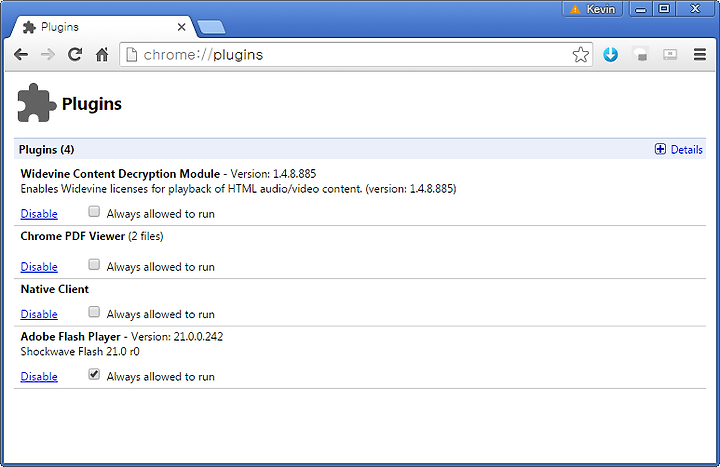Click the Adobe Flash Player title
The image size is (720, 467).
(x=70, y=337)
